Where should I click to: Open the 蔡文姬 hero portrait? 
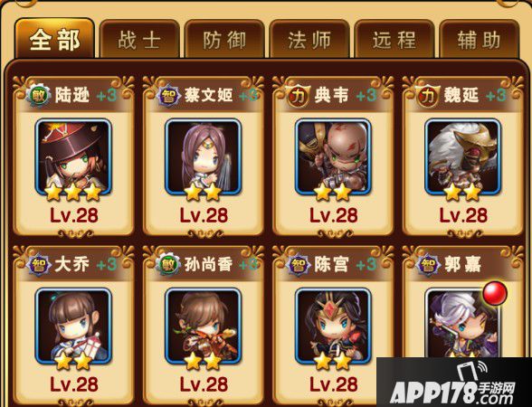tap(204, 157)
